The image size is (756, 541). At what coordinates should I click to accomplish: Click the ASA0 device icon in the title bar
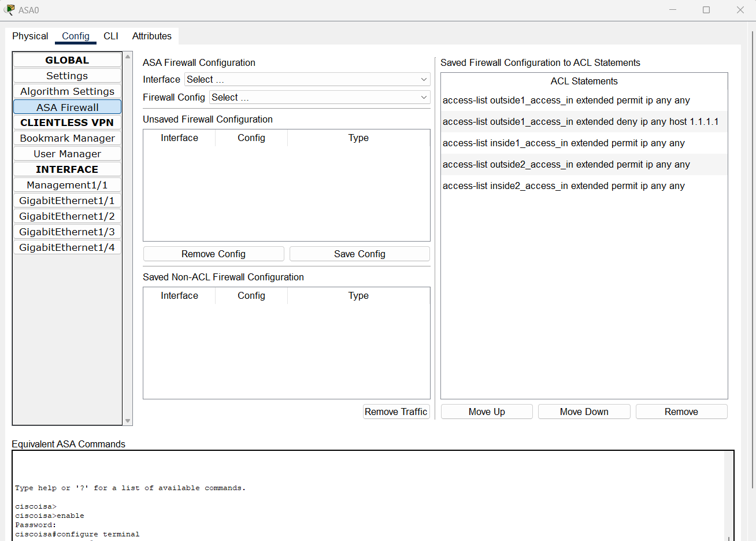[9, 9]
